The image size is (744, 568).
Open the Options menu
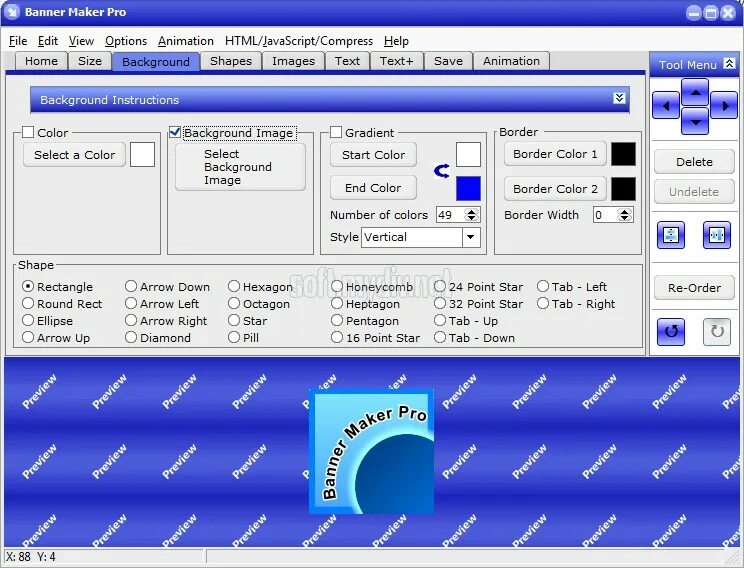(126, 41)
